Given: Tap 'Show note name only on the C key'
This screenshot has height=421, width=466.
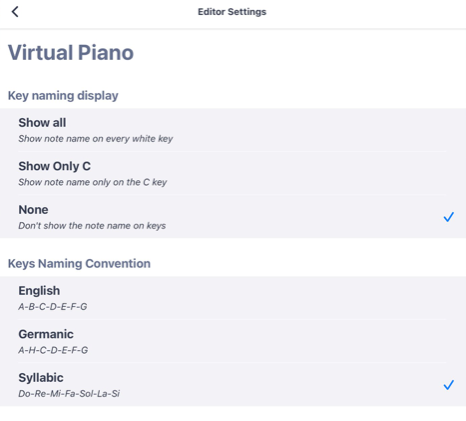Looking at the screenshot, I should [x=93, y=182].
